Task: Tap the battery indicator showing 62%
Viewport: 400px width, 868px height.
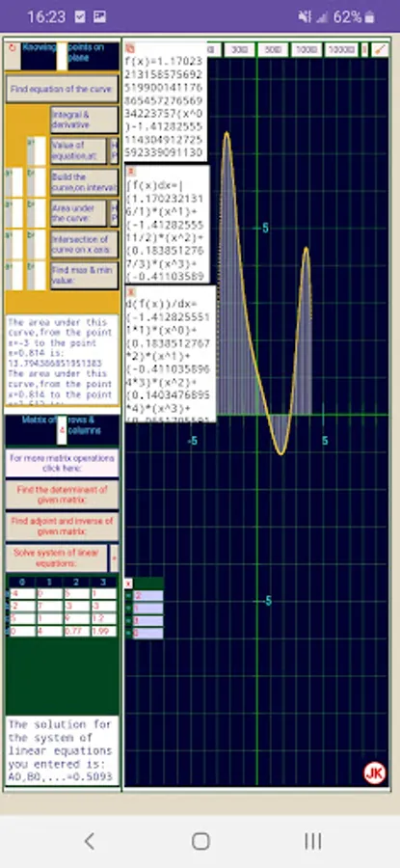Action: 354,17
